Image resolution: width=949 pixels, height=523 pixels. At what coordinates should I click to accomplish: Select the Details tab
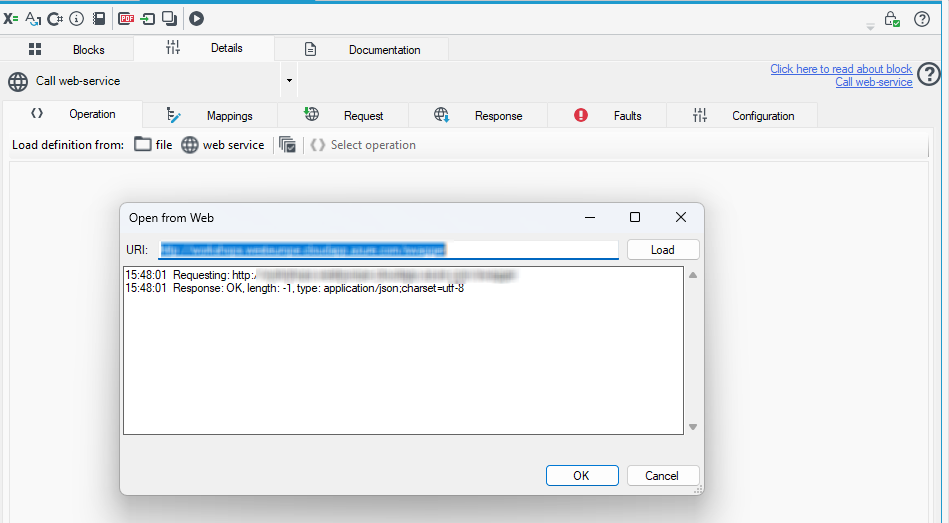[x=204, y=48]
